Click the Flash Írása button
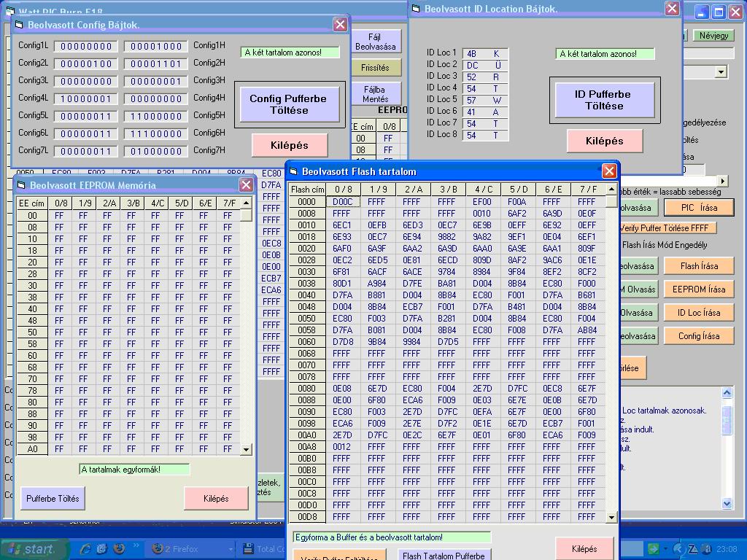Screen dimensions: 747x560 (x=699, y=266)
